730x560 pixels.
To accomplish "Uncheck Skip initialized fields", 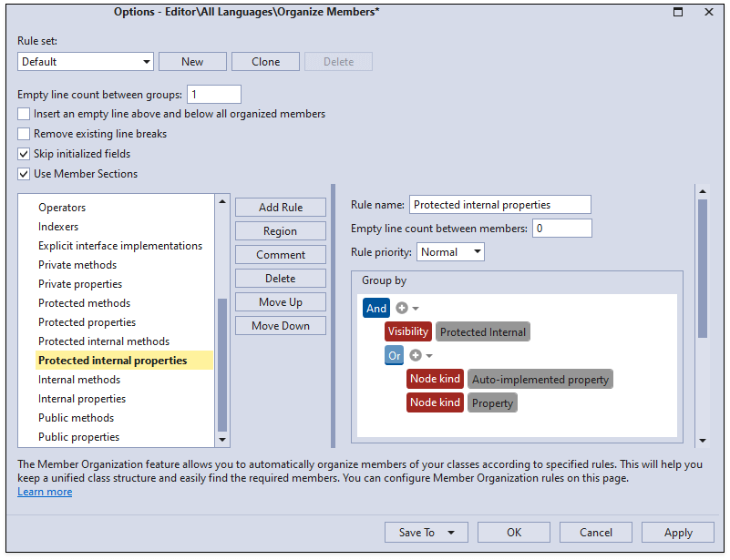I will point(23,153).
